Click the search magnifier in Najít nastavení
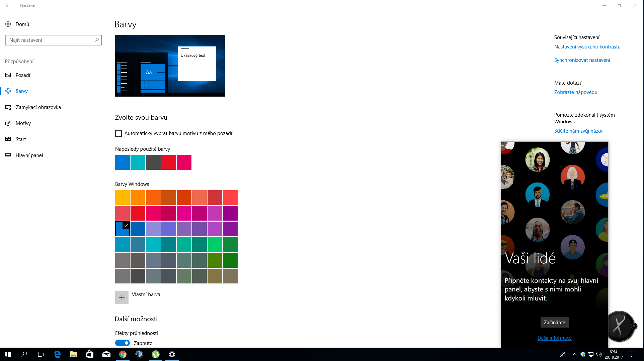This screenshot has height=361, width=644. coord(97,40)
